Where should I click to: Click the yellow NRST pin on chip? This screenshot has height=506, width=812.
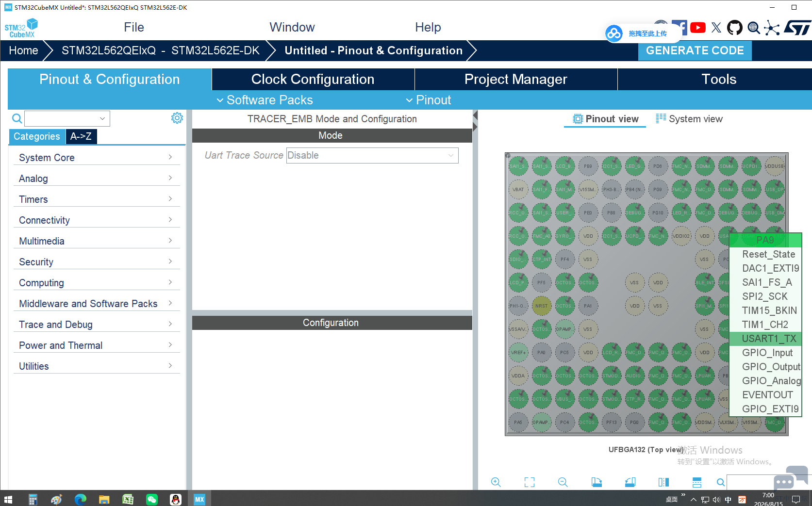541,306
